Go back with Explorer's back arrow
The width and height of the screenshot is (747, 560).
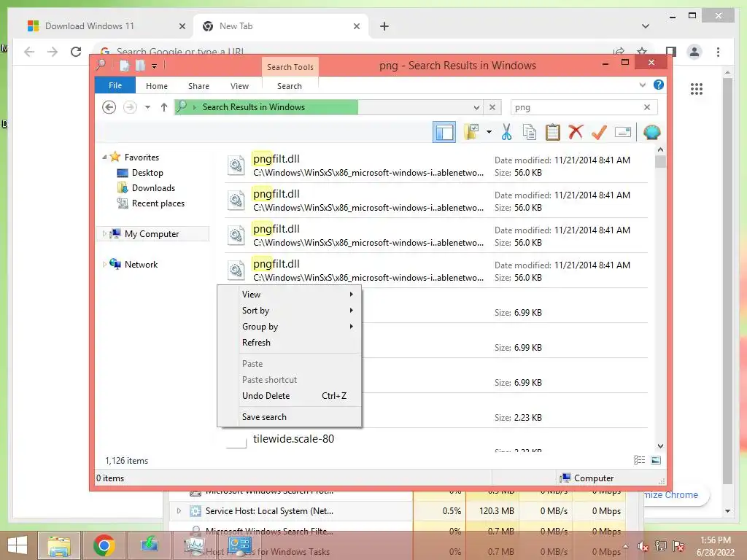[109, 107]
